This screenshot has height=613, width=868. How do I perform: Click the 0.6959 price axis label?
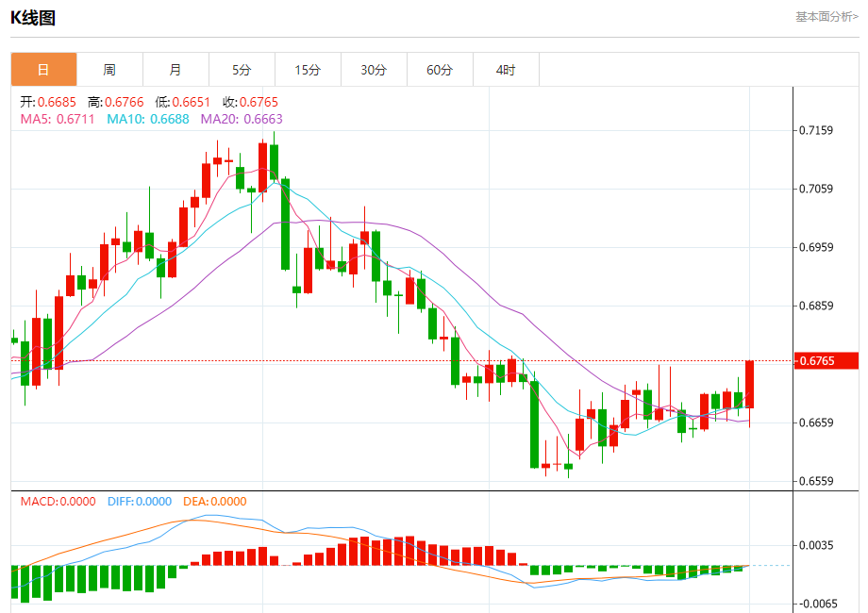pos(816,247)
